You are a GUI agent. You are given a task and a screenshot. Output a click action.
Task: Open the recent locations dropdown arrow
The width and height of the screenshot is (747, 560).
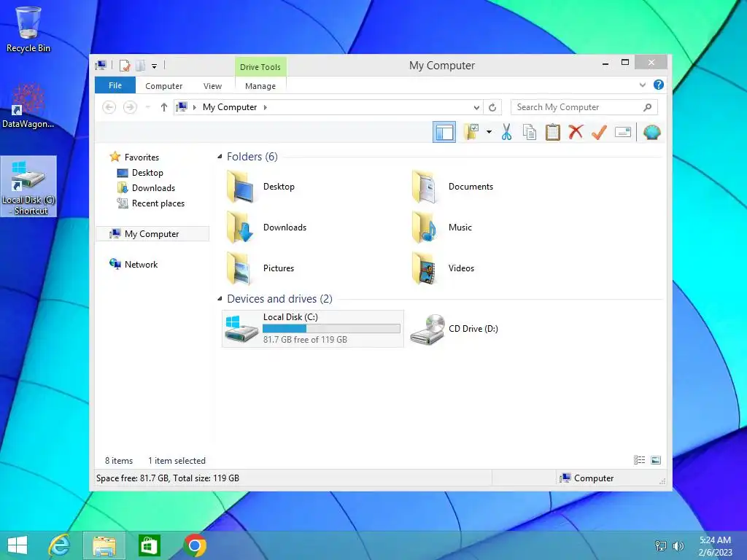point(147,107)
